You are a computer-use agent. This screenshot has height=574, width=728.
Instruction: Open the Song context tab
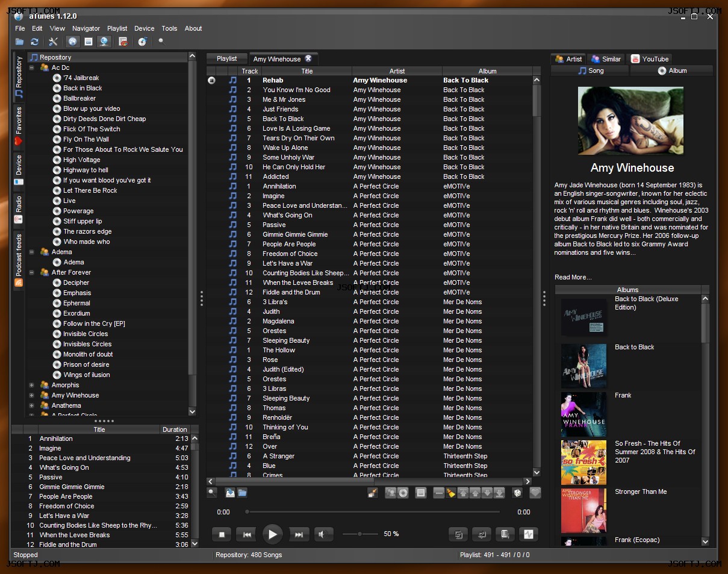tap(590, 70)
